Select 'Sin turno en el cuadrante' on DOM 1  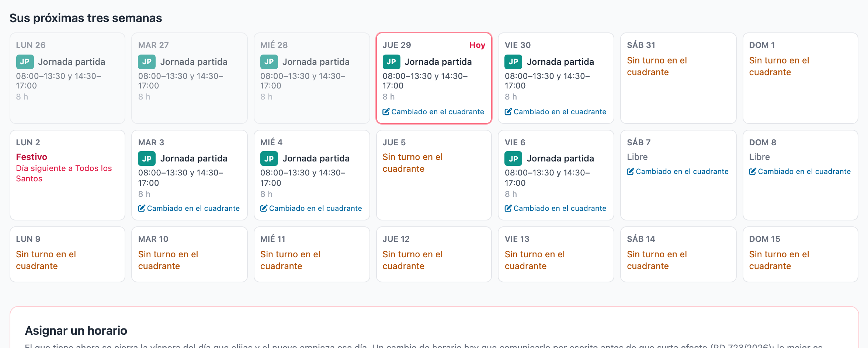coord(779,66)
